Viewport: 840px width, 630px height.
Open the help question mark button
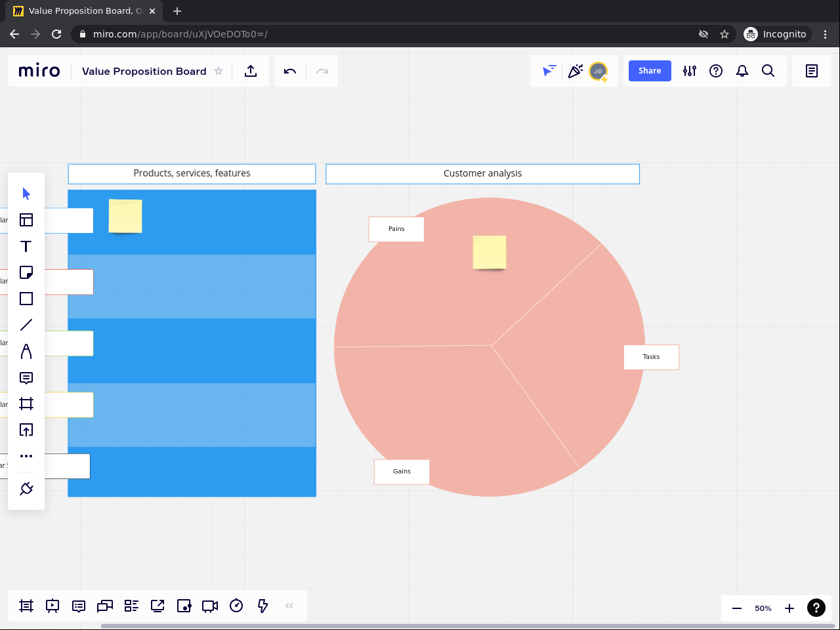pyautogui.click(x=816, y=608)
